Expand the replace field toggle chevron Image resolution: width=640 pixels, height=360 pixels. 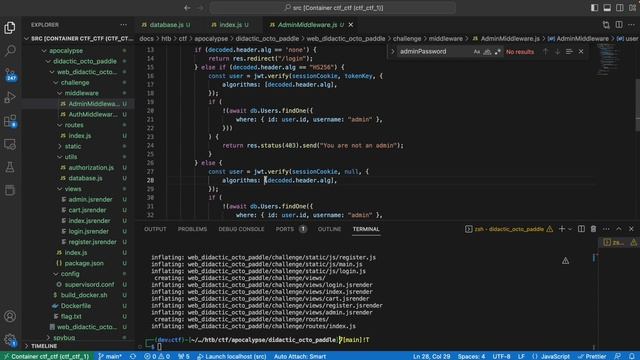[393, 52]
